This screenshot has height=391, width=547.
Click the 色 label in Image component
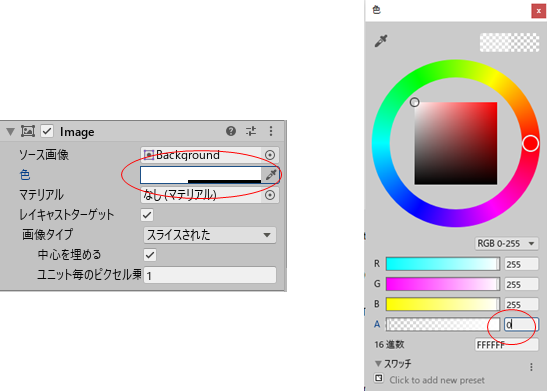pyautogui.click(x=25, y=175)
